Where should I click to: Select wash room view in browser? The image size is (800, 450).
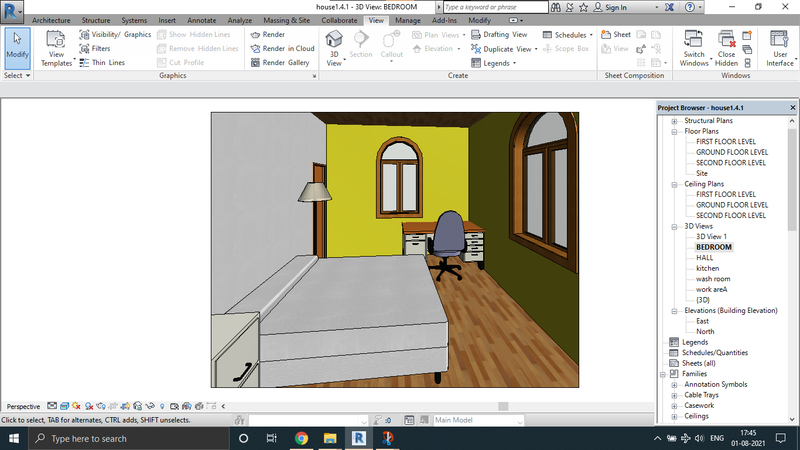pyautogui.click(x=713, y=279)
